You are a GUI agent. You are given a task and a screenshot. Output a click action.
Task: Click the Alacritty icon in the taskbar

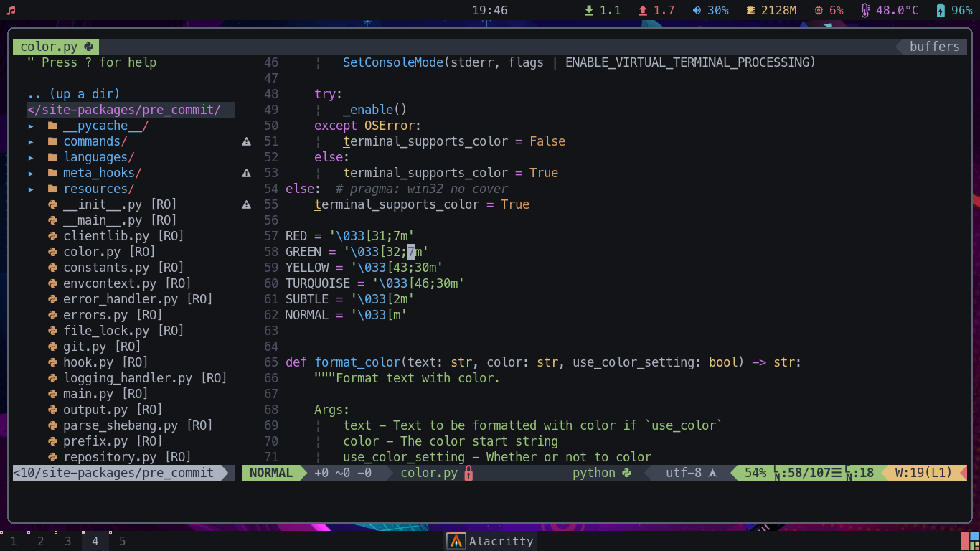tap(457, 541)
